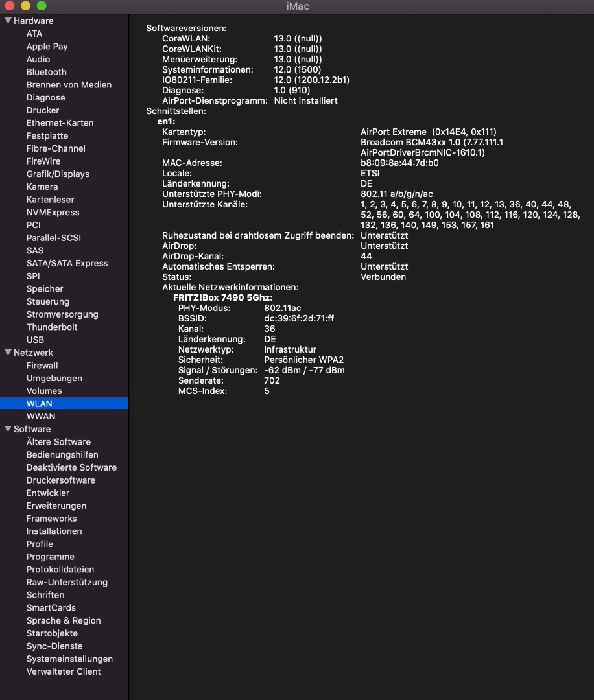Select WWAN under Netzwerk

(x=41, y=416)
